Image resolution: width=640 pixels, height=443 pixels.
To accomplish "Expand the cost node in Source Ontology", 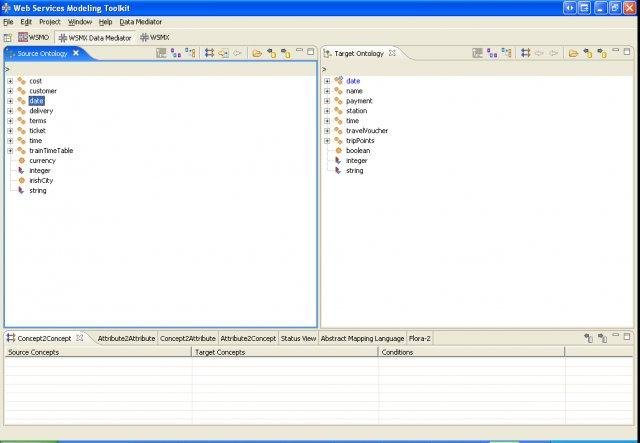I will click(10, 81).
